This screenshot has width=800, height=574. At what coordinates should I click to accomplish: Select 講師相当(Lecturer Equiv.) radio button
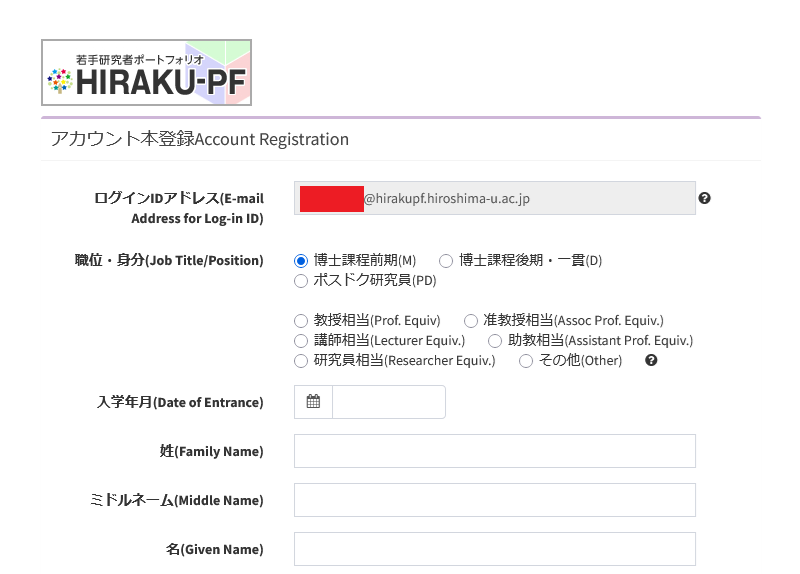coord(301,340)
